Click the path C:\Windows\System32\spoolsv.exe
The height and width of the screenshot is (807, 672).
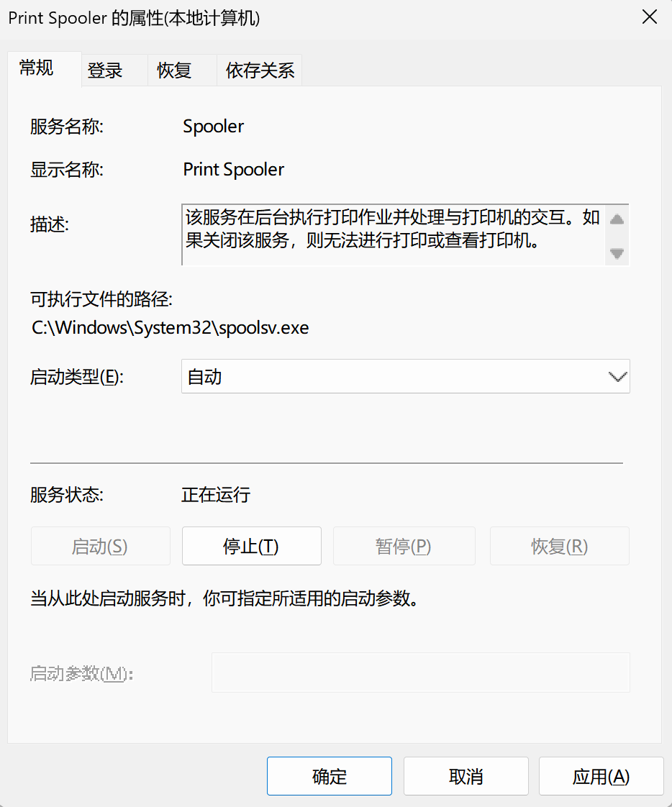click(x=171, y=328)
